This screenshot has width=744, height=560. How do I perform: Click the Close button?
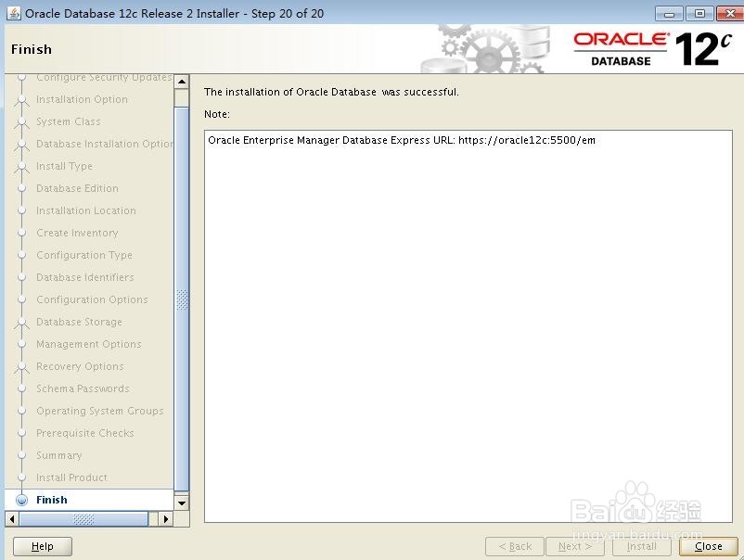(709, 546)
